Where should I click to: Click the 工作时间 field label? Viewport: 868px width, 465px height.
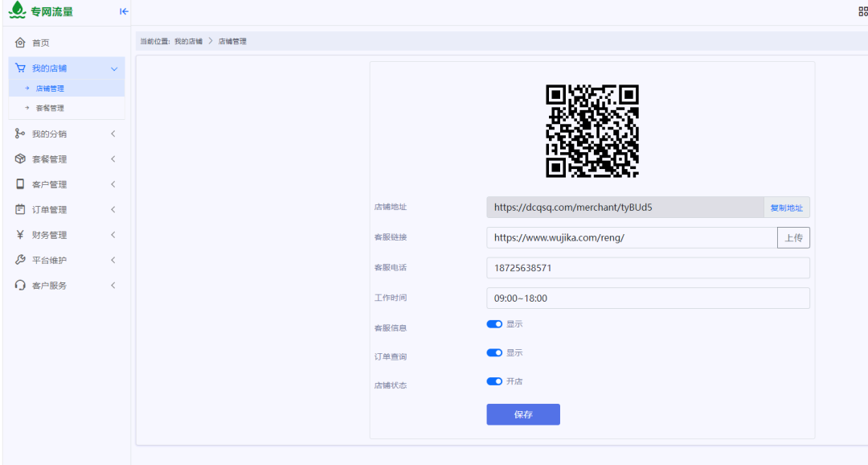coord(391,298)
